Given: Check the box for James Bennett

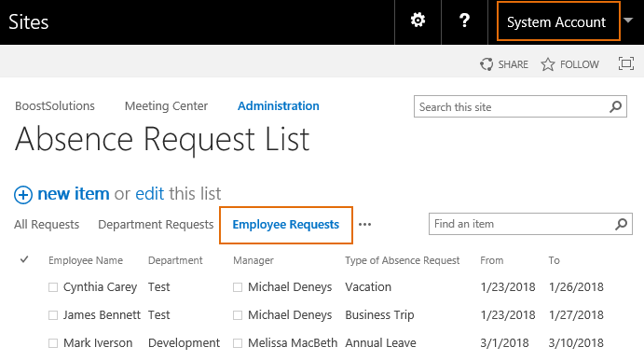Looking at the screenshot, I should tap(53, 315).
